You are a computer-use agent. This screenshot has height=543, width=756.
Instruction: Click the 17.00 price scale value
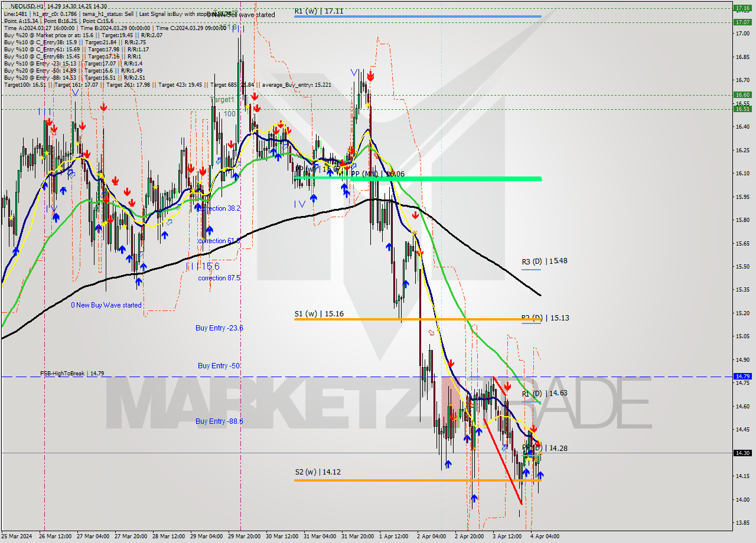coord(742,34)
